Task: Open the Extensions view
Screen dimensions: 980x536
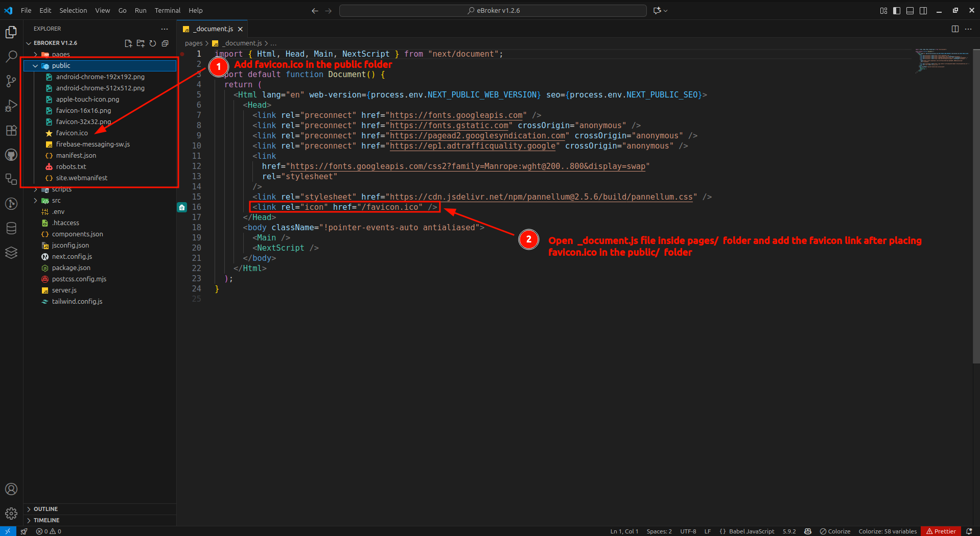Action: pos(11,130)
